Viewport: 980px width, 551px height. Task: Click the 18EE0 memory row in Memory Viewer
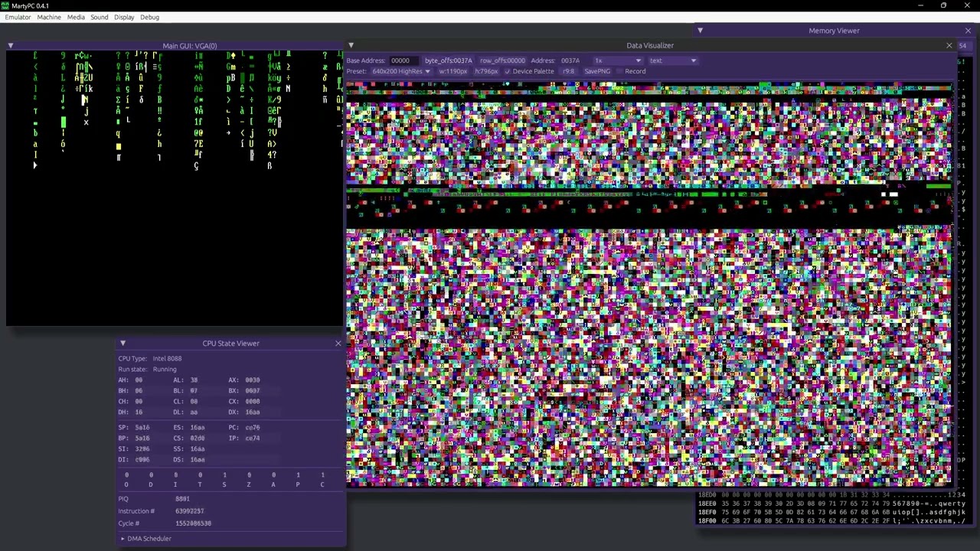[x=831, y=504]
